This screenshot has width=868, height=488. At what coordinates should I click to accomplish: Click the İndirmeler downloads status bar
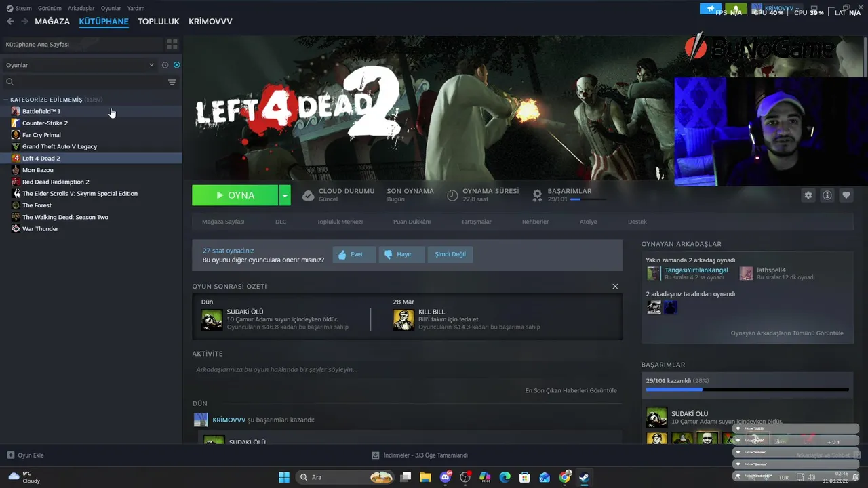point(420,455)
